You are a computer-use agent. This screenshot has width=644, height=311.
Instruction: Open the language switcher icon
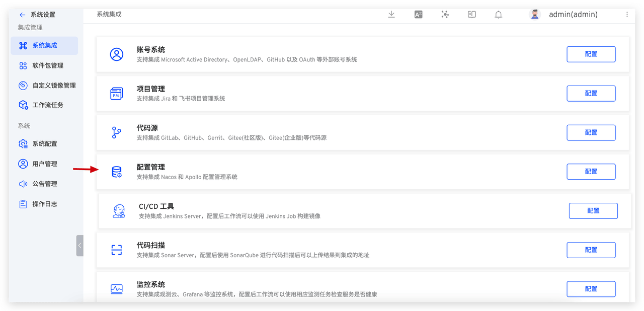(418, 14)
